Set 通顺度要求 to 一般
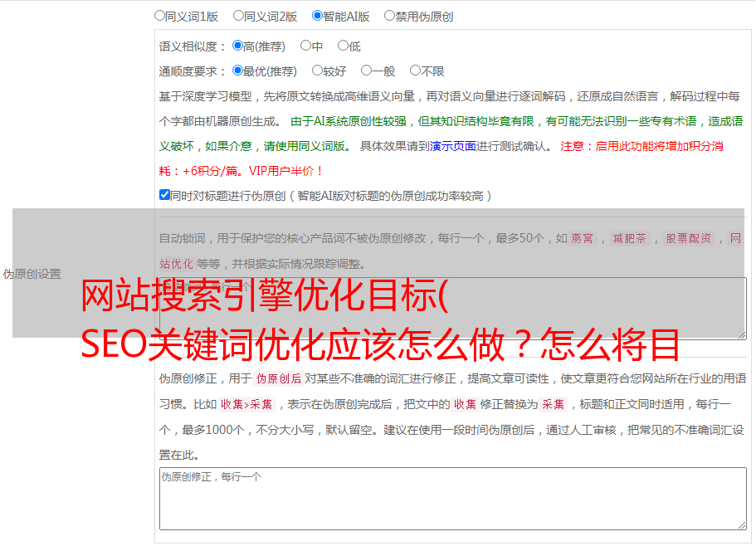This screenshot has width=756, height=546. (367, 71)
